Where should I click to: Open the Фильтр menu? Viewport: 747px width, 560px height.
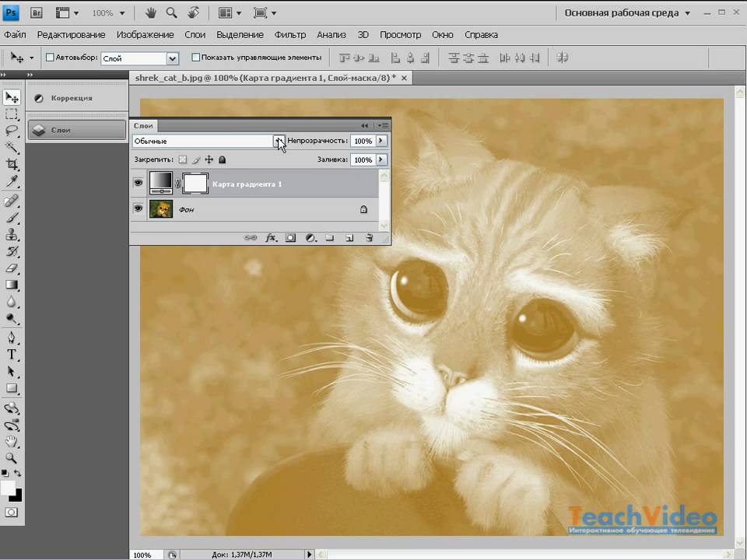[x=289, y=35]
